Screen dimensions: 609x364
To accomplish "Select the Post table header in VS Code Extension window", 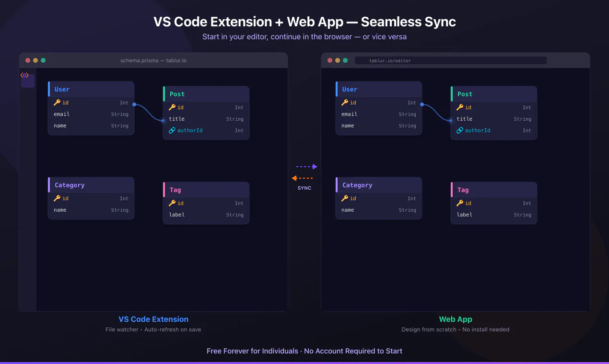I will [206, 94].
